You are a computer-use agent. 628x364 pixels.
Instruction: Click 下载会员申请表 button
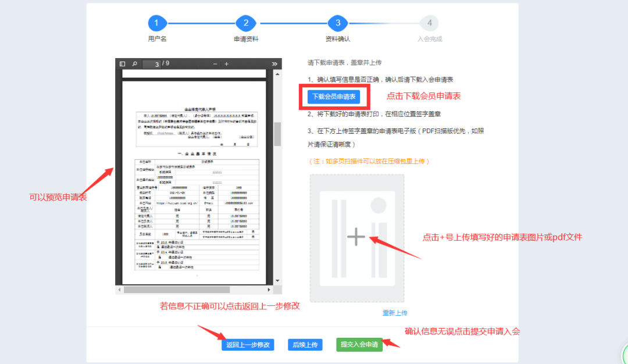[x=334, y=97]
